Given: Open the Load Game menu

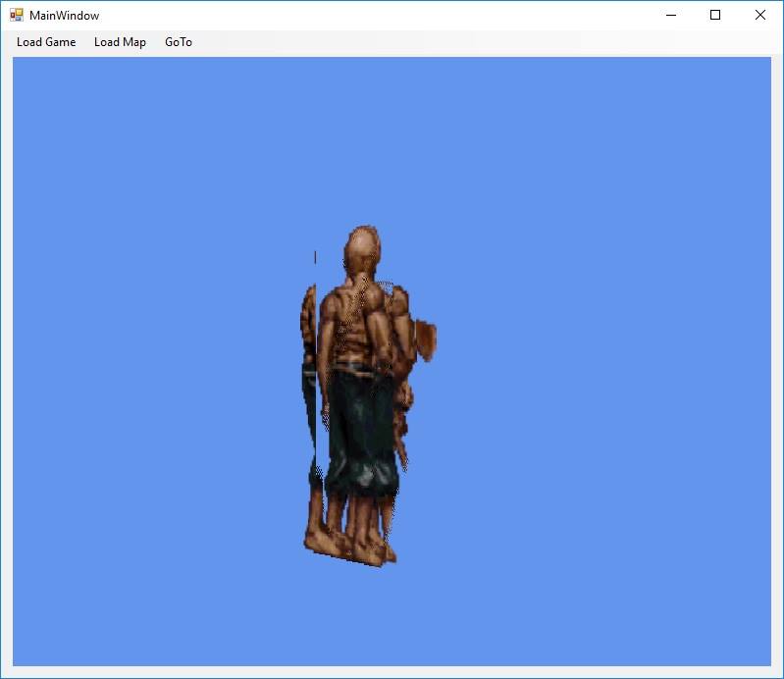Looking at the screenshot, I should coord(46,42).
